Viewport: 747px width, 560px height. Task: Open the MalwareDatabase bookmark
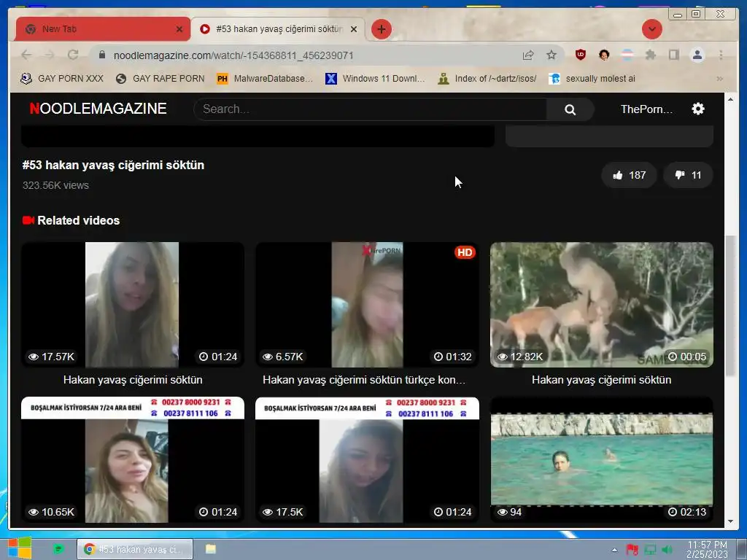[x=264, y=79]
